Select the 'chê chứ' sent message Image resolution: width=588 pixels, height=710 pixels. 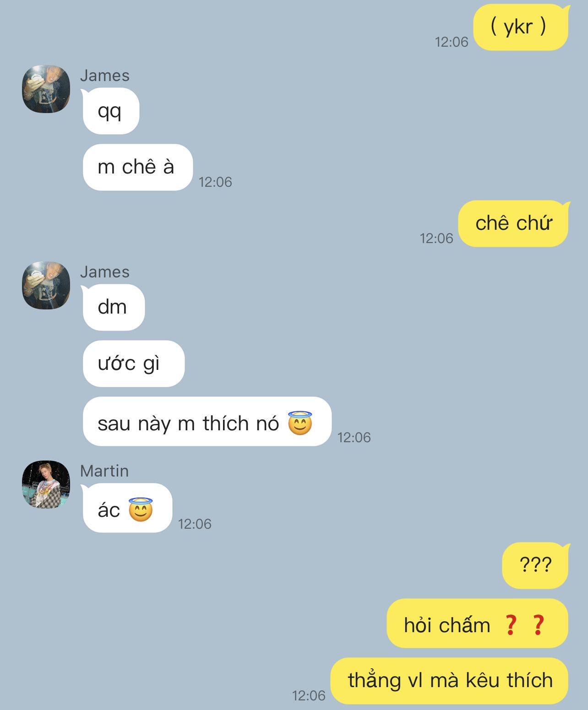click(513, 223)
